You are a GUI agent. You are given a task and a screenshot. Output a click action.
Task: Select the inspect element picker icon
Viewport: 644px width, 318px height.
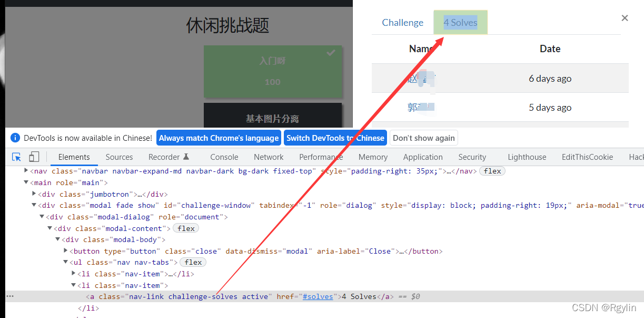click(17, 157)
